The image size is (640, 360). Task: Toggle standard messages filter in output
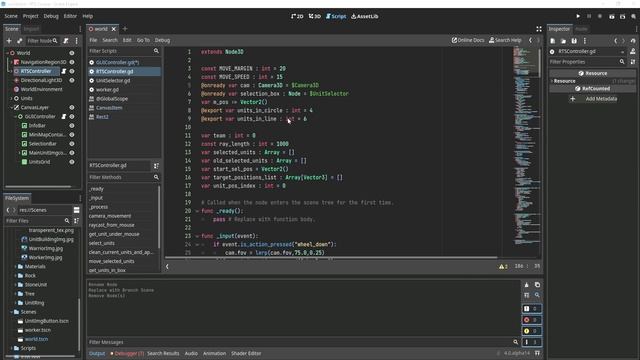click(532, 309)
